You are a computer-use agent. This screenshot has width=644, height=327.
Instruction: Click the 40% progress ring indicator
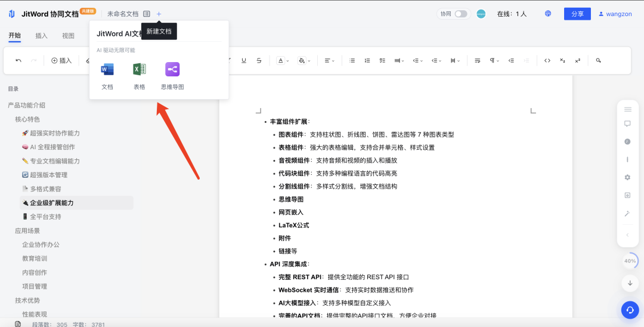[x=630, y=261]
